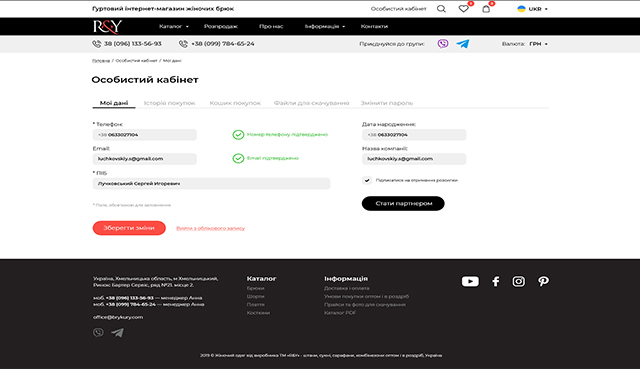
Task: Click the search magnifier icon in header
Action: point(441,9)
